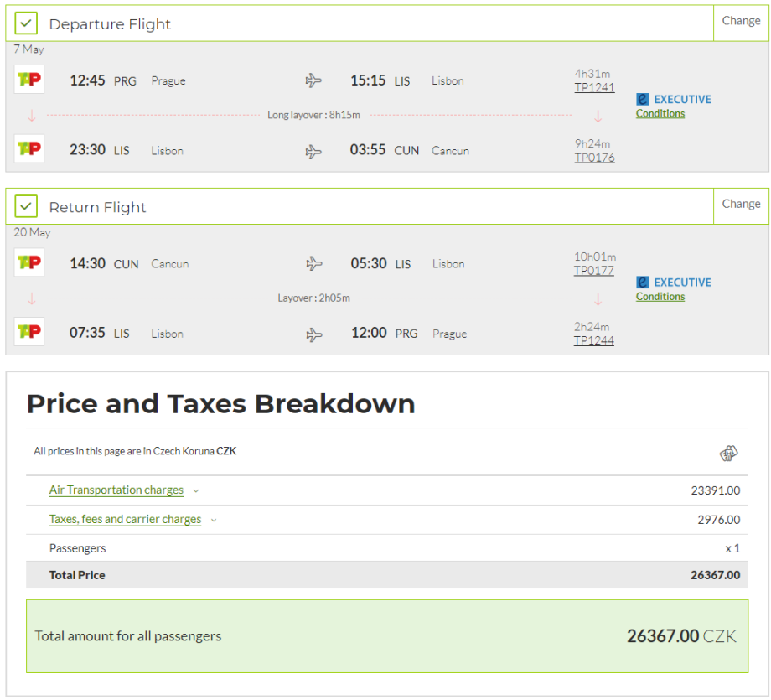
Task: Toggle the Return Flight checkbox
Action: [x=27, y=206]
